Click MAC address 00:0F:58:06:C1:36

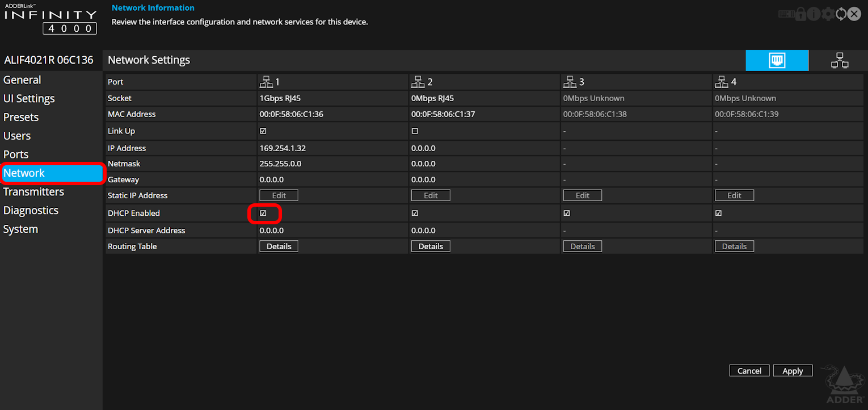click(292, 114)
